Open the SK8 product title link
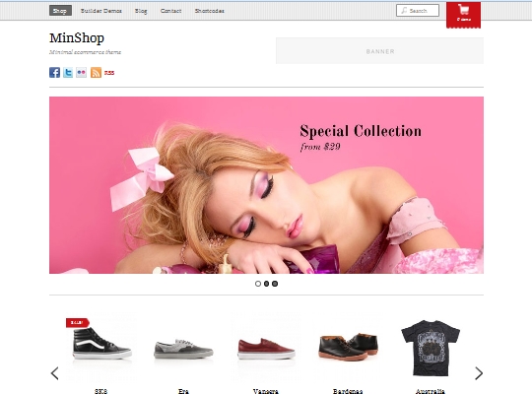Screen dimensions: 532x394 click(x=100, y=391)
